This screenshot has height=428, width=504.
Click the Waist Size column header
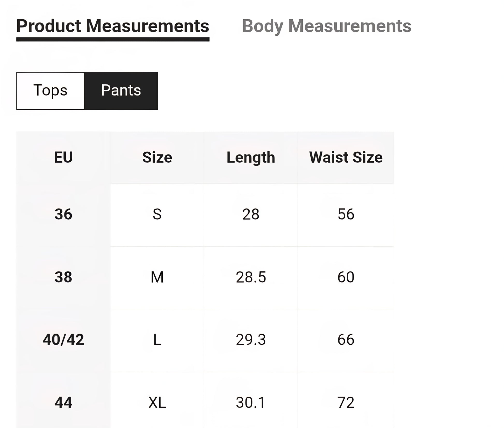tap(346, 157)
